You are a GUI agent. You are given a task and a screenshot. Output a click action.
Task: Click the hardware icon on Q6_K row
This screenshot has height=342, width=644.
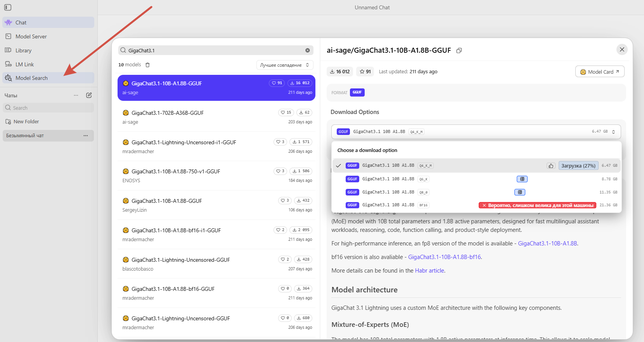tap(522, 179)
